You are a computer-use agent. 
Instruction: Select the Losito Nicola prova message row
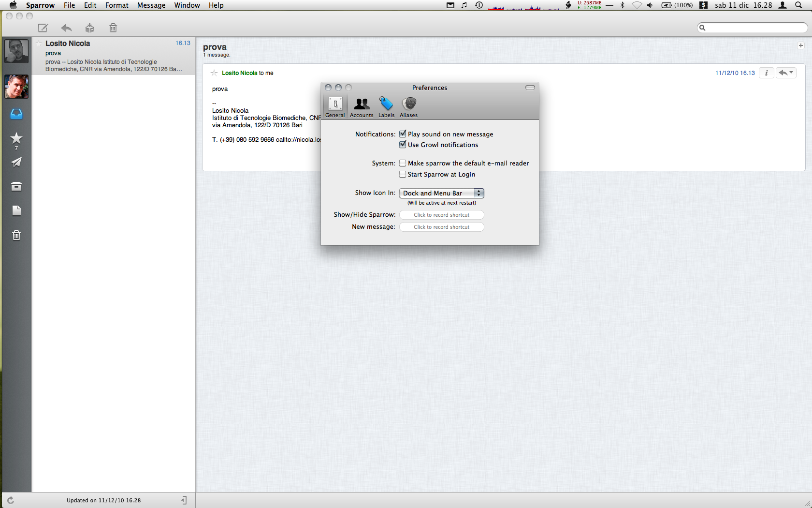114,56
